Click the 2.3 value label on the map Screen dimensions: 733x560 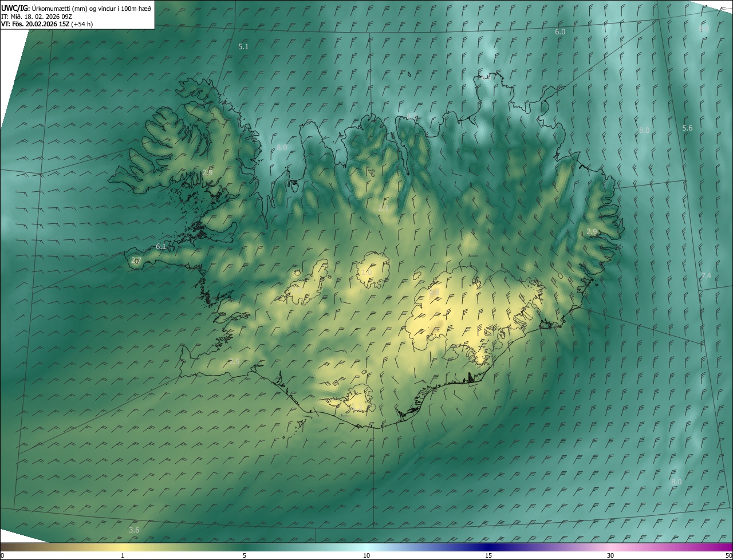pos(383,208)
